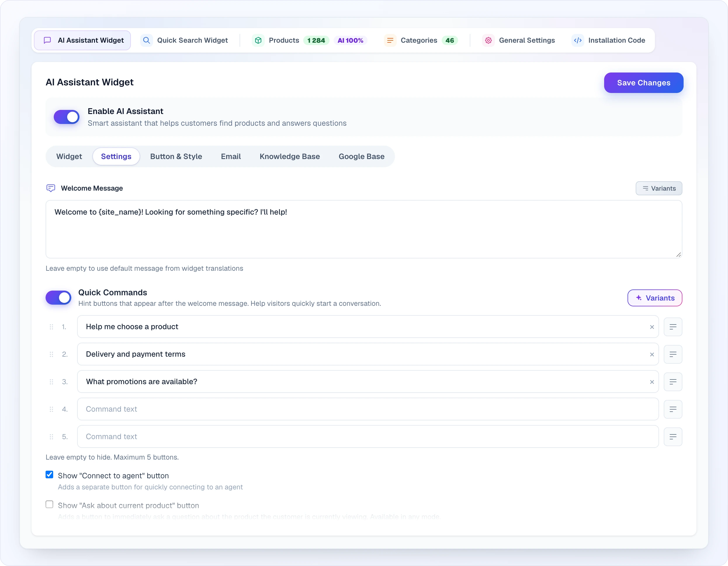This screenshot has height=566, width=728.
Task: Click the empty command 4 text field
Action: coord(368,409)
